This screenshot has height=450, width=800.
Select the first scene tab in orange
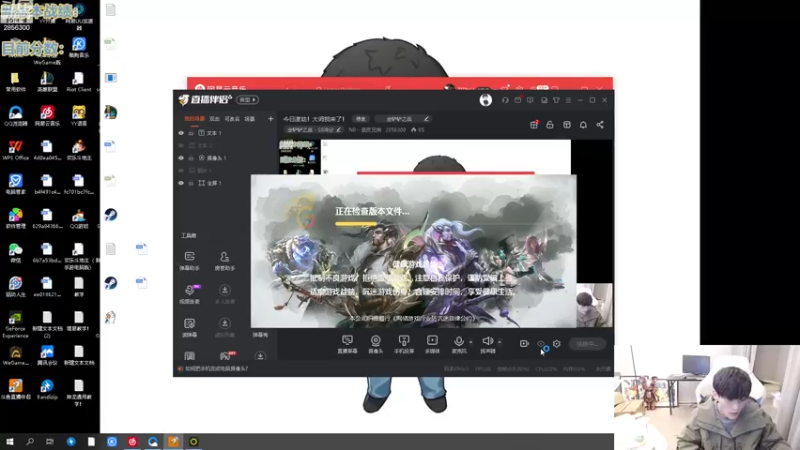(194, 119)
